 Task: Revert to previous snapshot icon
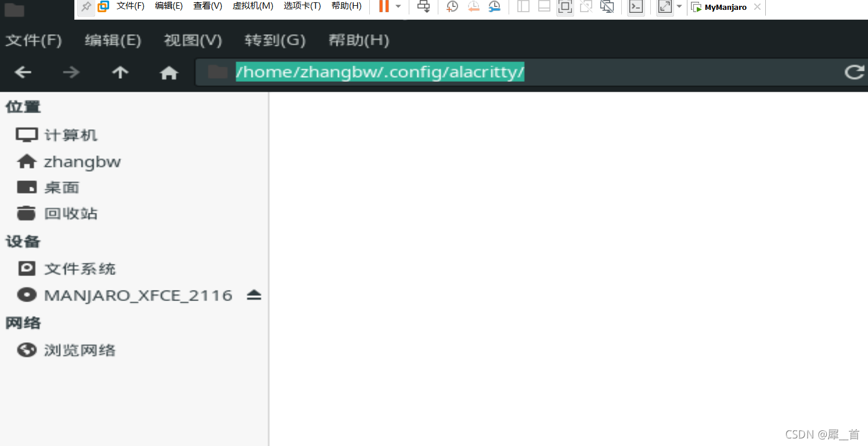[x=474, y=6]
